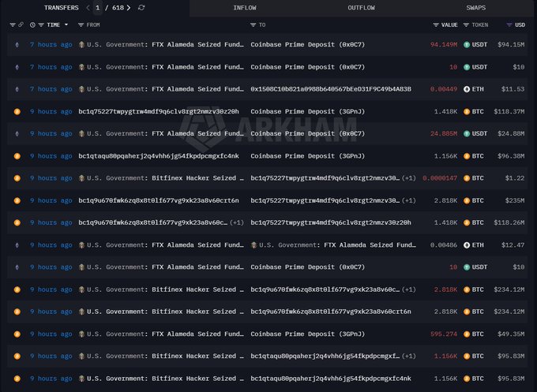Viewport: 537px width, 392px height.
Task: Open recipient bc1q9u670fwk6zq8x8t0lf677vg9xk23a8v60crt6n on white 2.818K row
Action: [330, 312]
